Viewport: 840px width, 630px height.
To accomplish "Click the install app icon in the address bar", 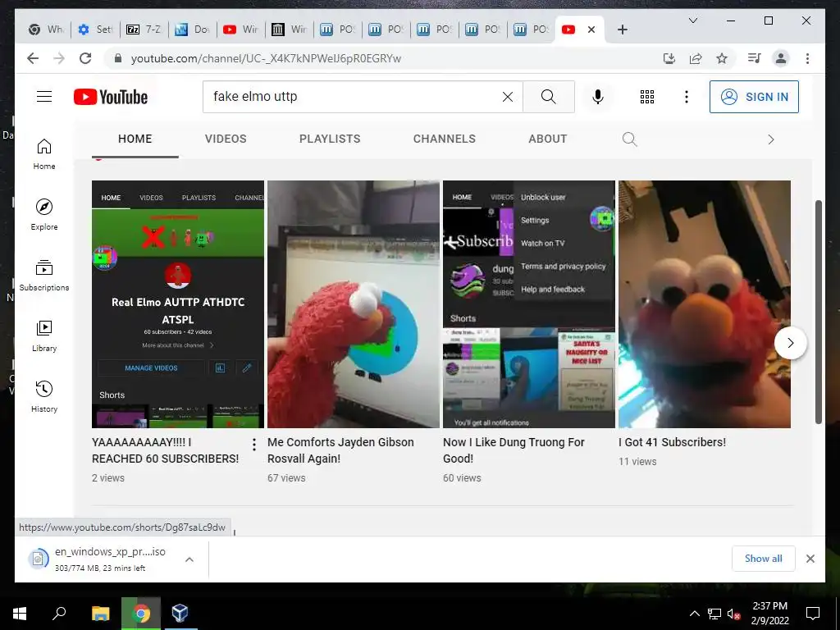I will click(669, 58).
